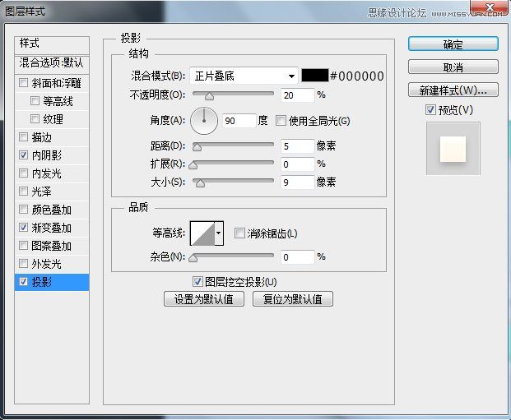Click the black shadow color swatch
The height and width of the screenshot is (420, 511).
(x=315, y=76)
